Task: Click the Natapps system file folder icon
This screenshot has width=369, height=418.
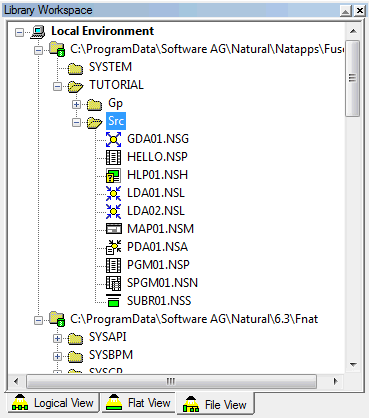Action: point(57,49)
